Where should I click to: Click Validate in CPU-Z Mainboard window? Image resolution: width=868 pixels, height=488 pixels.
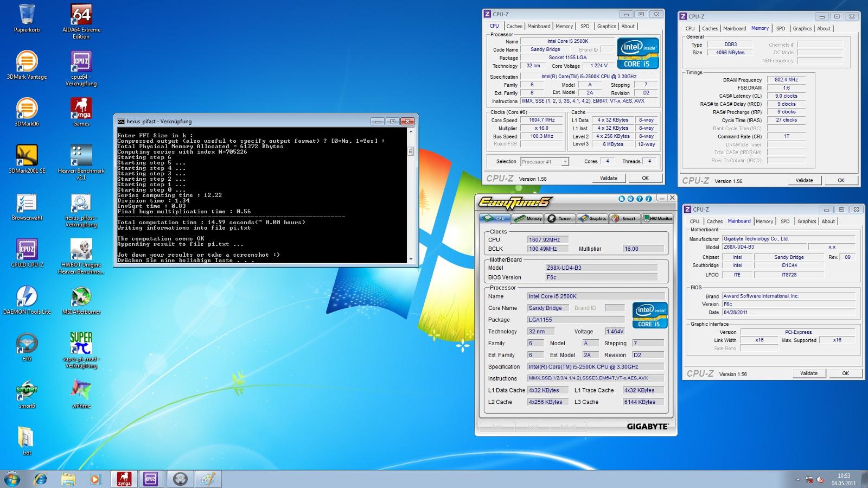click(809, 373)
